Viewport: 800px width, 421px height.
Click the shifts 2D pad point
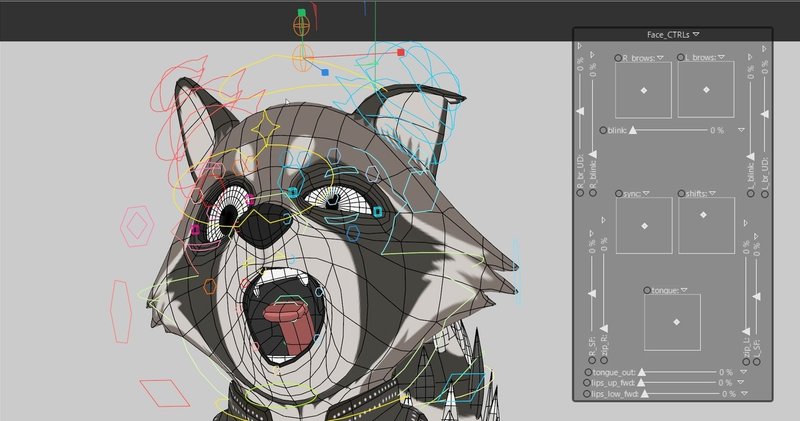pyautogui.click(x=704, y=215)
